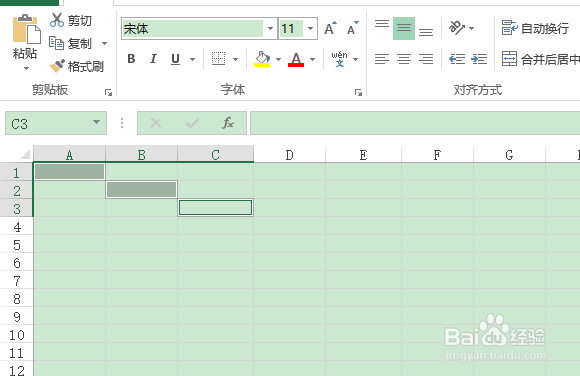Click the active cell C3

click(x=216, y=208)
